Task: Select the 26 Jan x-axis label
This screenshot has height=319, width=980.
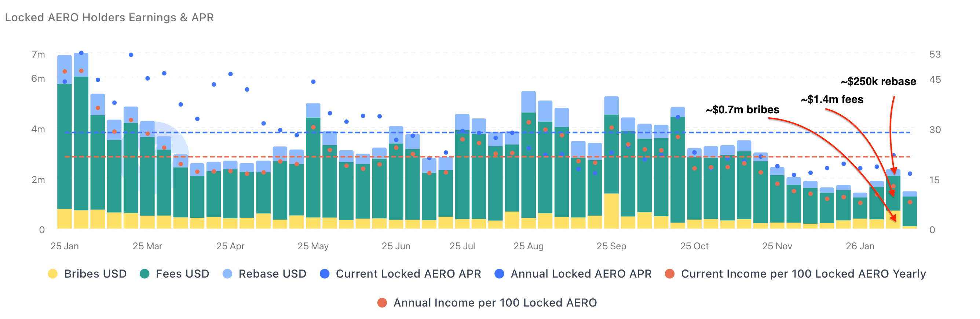Action: (860, 246)
